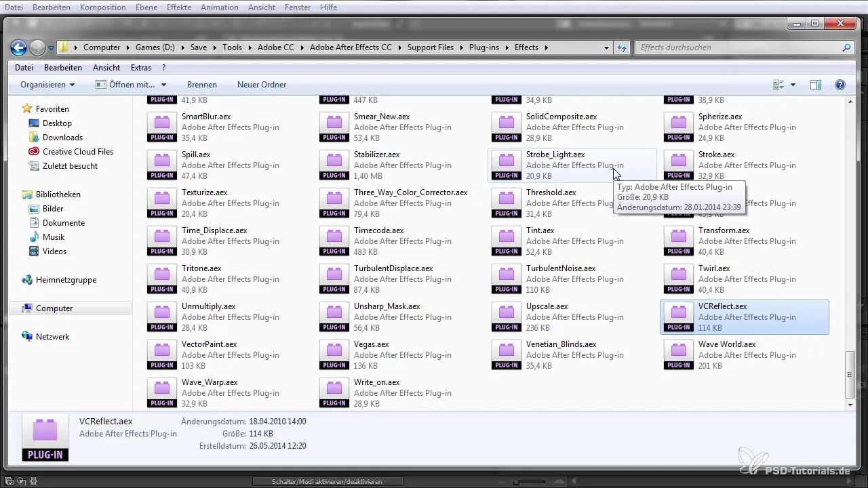Select the Unsharp_Mask.aex plug-in icon

[334, 317]
